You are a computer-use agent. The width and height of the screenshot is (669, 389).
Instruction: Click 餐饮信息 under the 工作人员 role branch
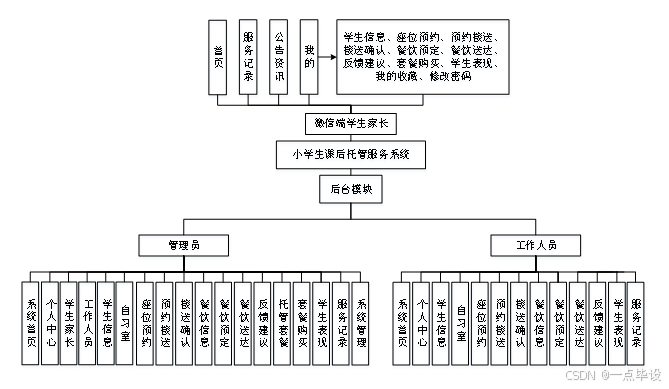(x=538, y=323)
